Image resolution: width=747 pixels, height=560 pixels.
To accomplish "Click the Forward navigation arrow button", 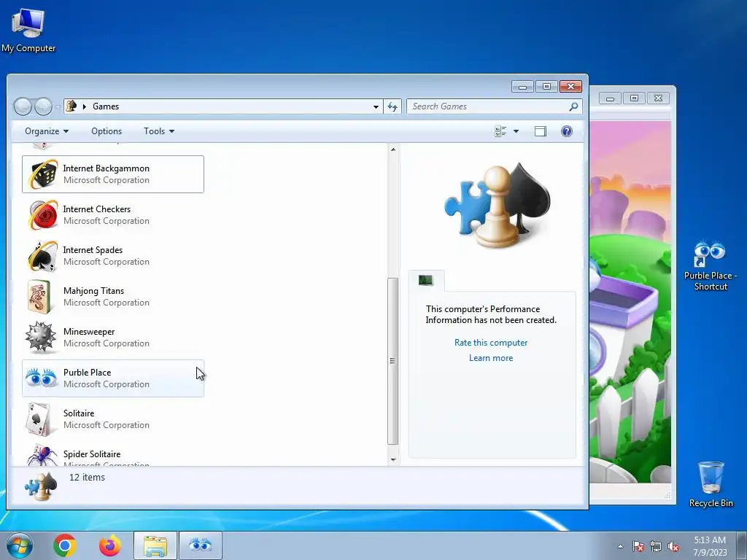I will 43,106.
